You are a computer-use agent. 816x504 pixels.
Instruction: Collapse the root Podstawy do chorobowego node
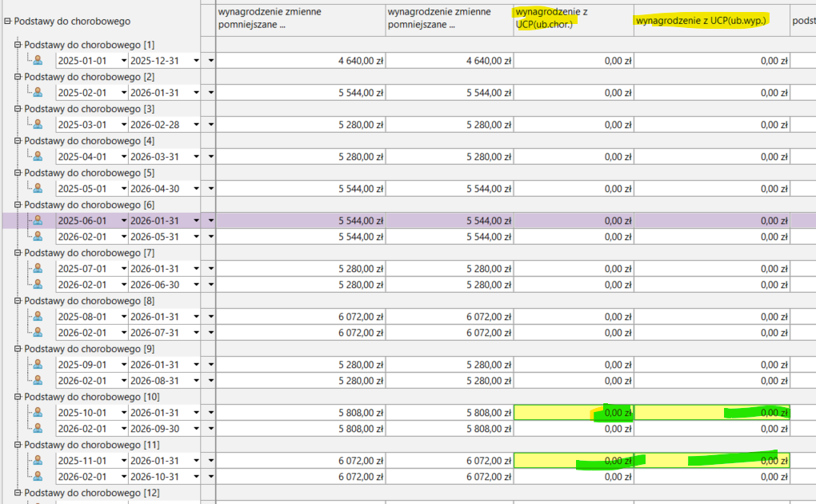coord(7,22)
